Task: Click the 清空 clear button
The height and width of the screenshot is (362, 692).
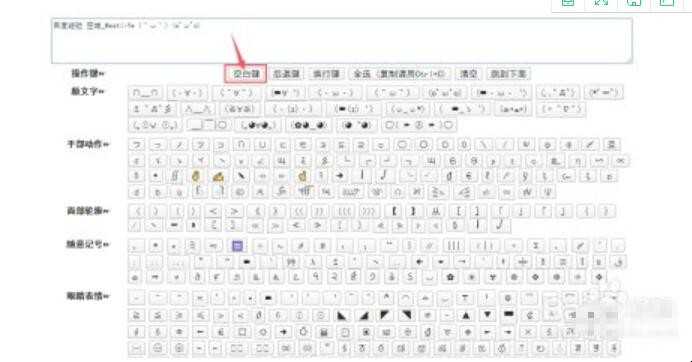Action: 468,74
